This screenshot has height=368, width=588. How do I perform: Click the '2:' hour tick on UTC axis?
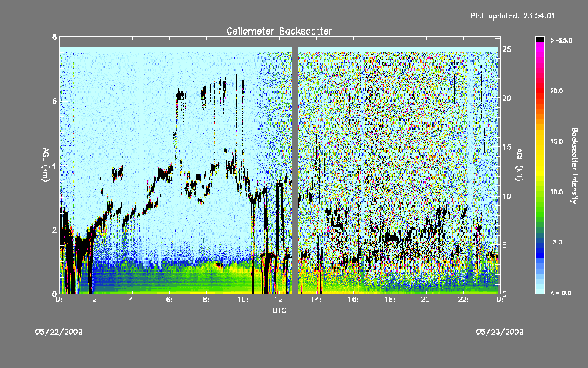[96, 300]
